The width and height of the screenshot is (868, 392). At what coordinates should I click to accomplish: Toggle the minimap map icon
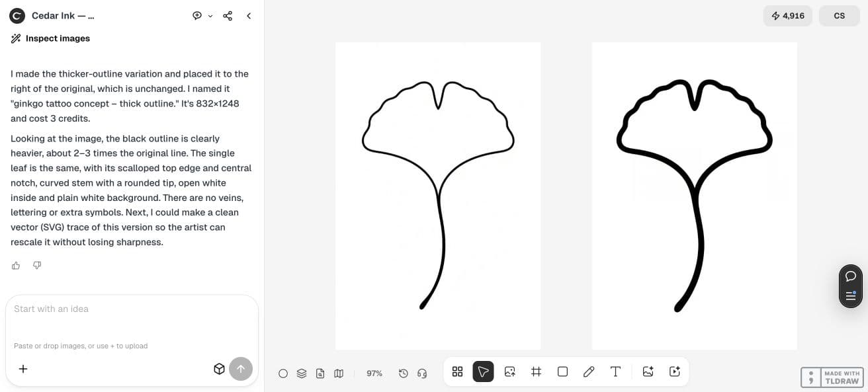tap(339, 373)
